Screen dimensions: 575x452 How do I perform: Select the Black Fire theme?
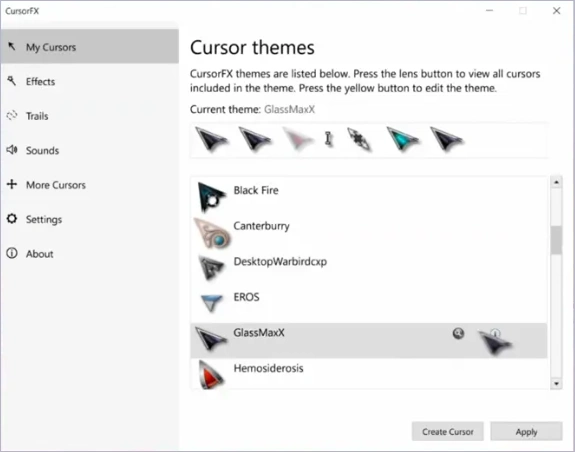(x=369, y=196)
